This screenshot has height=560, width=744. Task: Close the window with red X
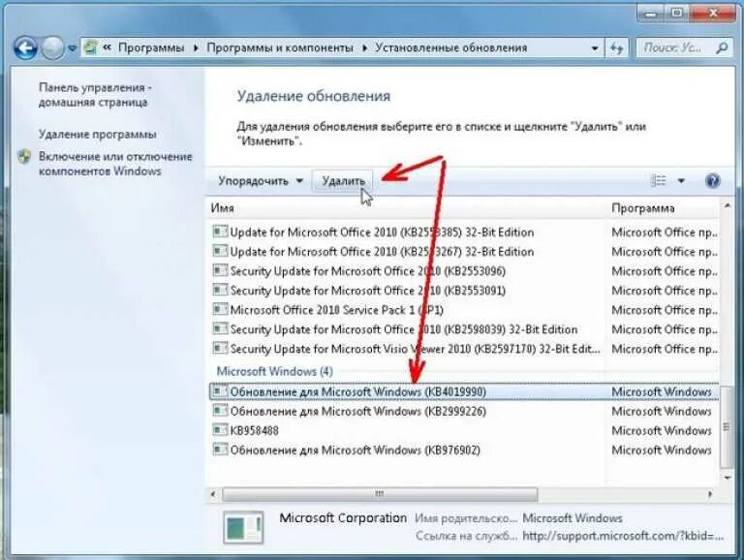tap(713, 14)
